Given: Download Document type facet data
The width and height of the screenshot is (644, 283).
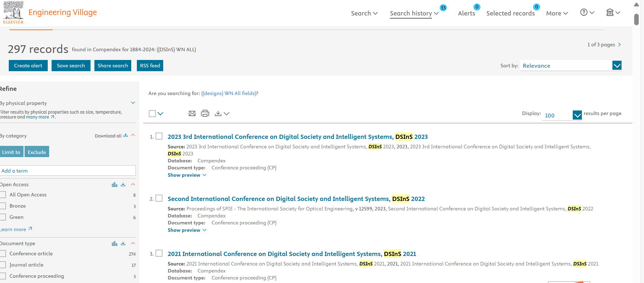Looking at the screenshot, I should 123,243.
